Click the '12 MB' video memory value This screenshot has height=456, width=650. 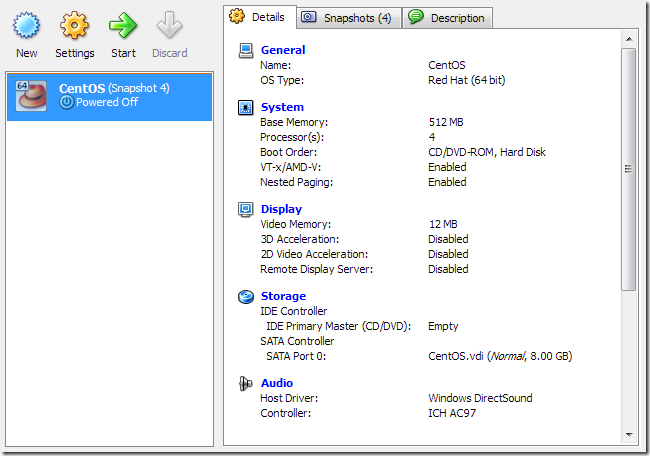(443, 224)
